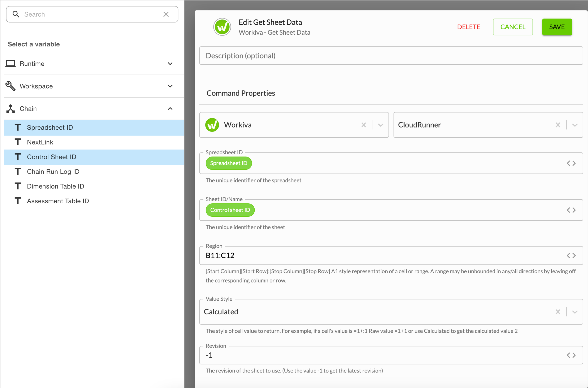
Task: Click the CANCEL button
Action: [x=513, y=27]
